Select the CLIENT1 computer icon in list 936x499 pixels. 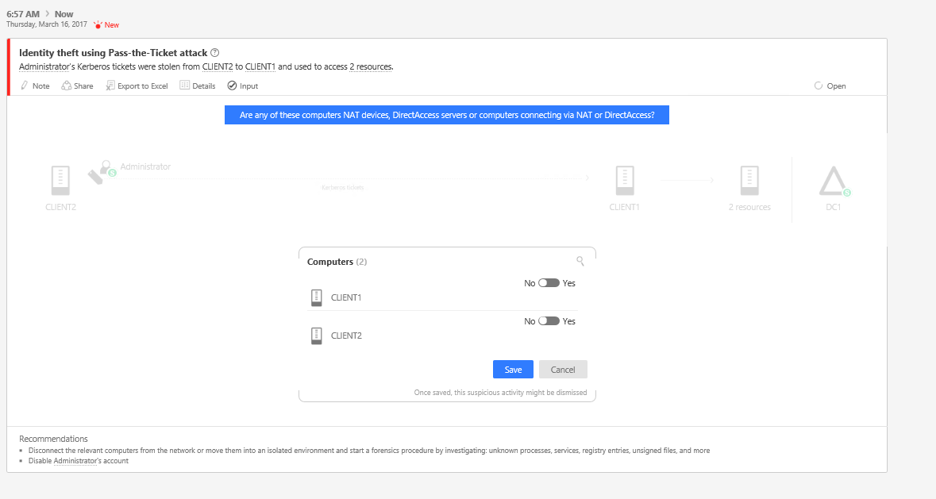[317, 297]
